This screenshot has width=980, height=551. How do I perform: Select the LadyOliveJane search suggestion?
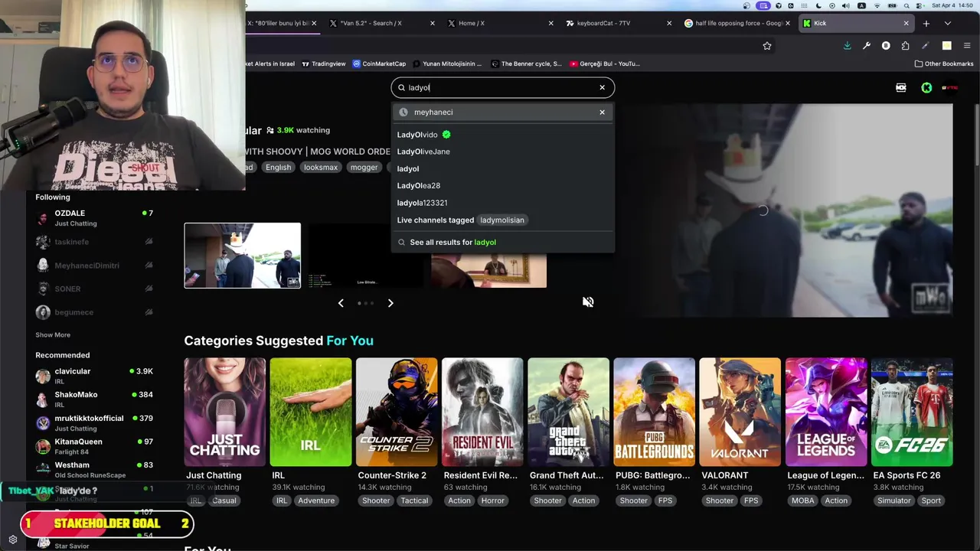(423, 152)
